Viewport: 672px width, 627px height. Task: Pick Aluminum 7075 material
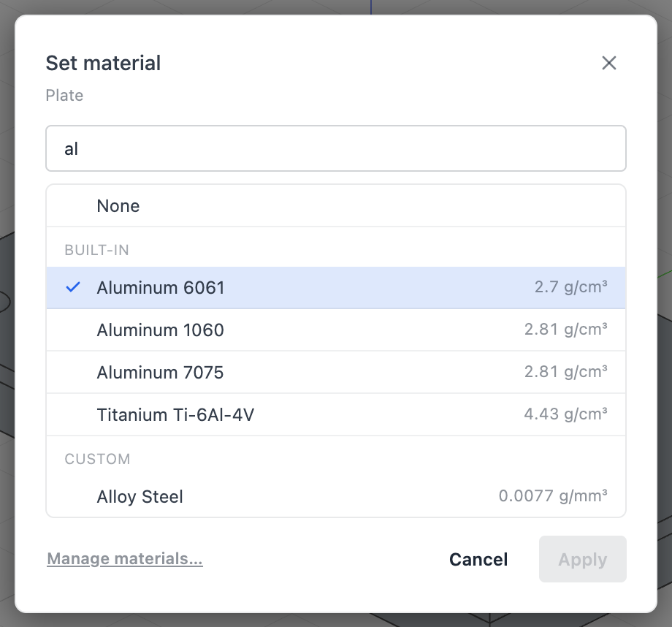click(336, 372)
